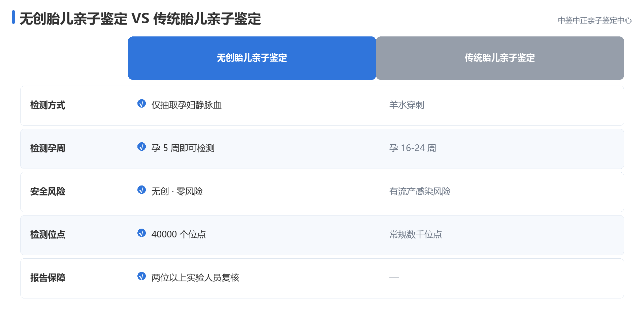Click the text 有流产感染风险
The height and width of the screenshot is (317, 644).
click(x=420, y=192)
